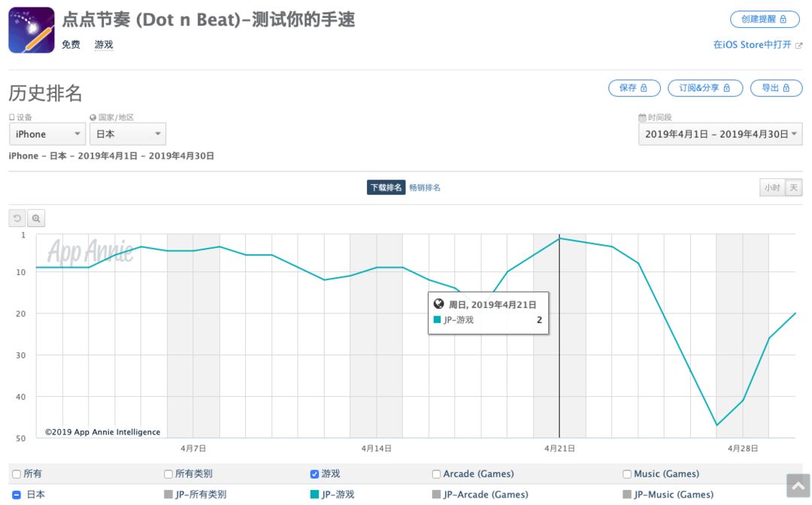Click the JP-Arcade (Games) legend swatch

tap(437, 494)
